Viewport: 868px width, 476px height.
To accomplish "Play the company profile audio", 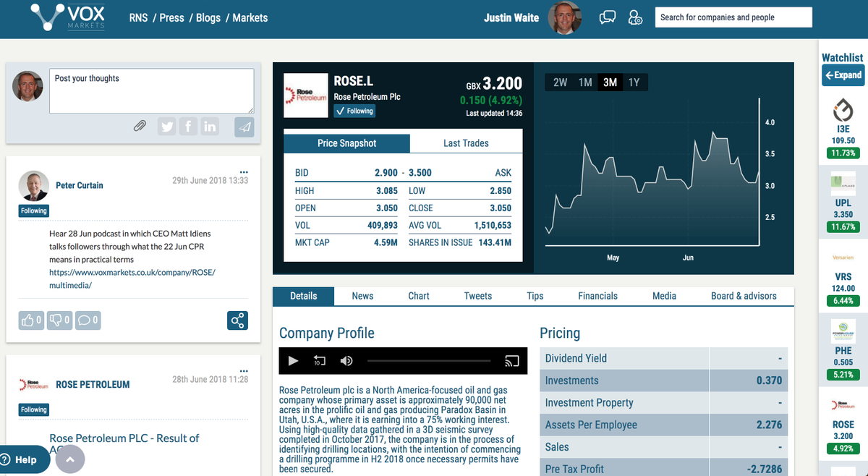I will coord(293,360).
